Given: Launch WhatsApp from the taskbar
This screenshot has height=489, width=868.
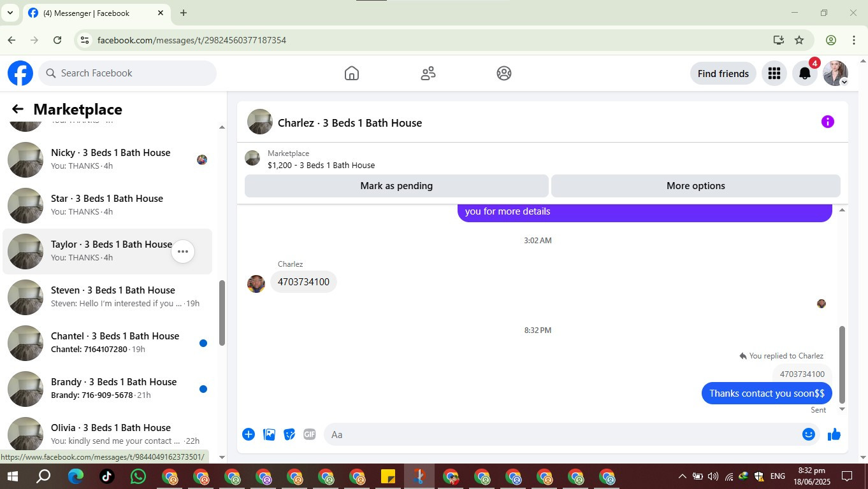Looking at the screenshot, I should click(x=138, y=476).
